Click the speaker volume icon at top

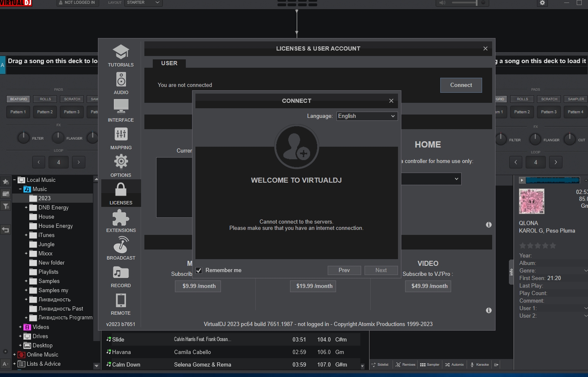click(442, 3)
